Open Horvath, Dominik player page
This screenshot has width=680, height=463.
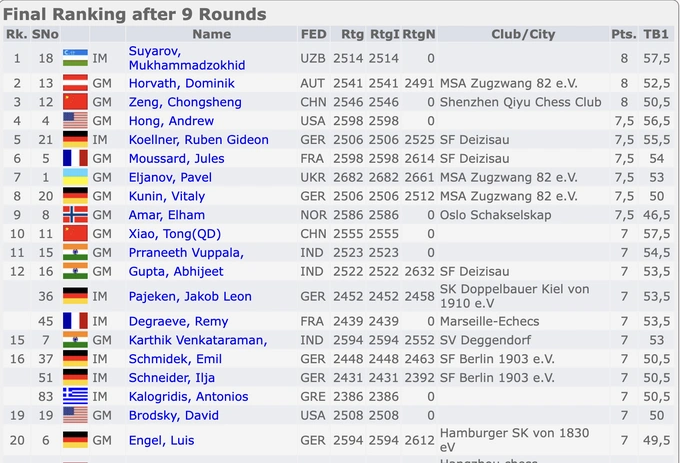[181, 83]
